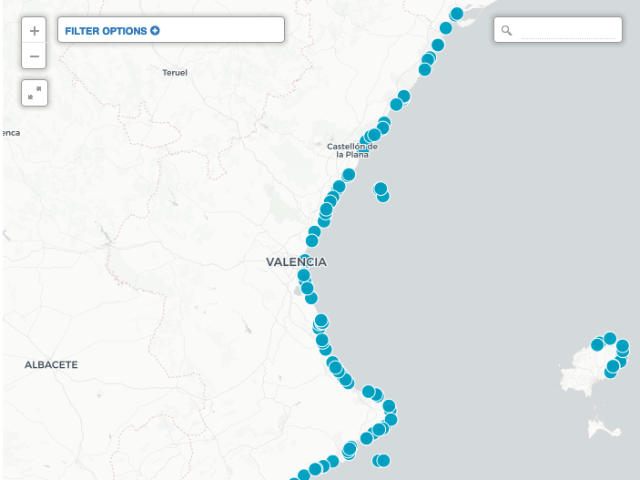Viewport: 640px width, 480px height.
Task: Zoom in the map with plus button
Action: pos(34,31)
